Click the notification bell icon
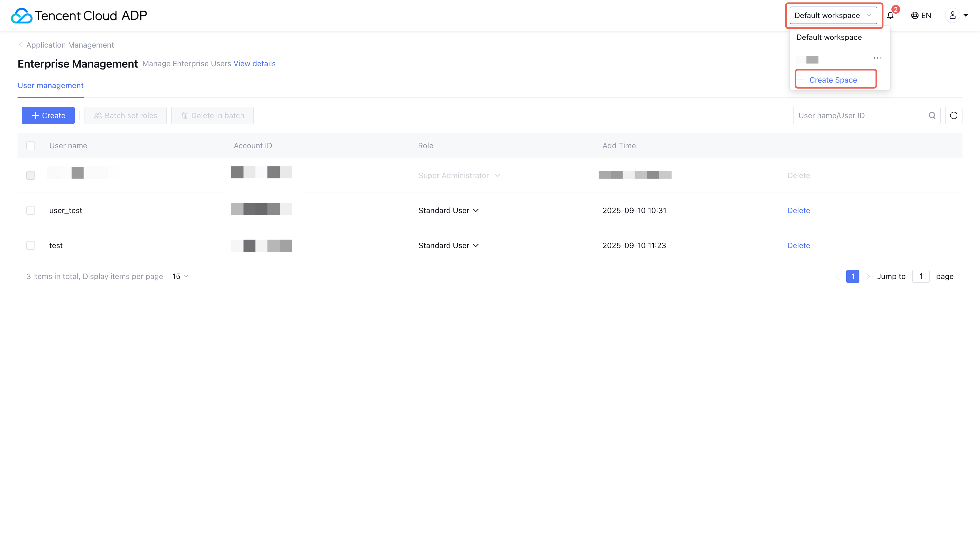Viewport: 980px width, 546px height. [x=890, y=16]
